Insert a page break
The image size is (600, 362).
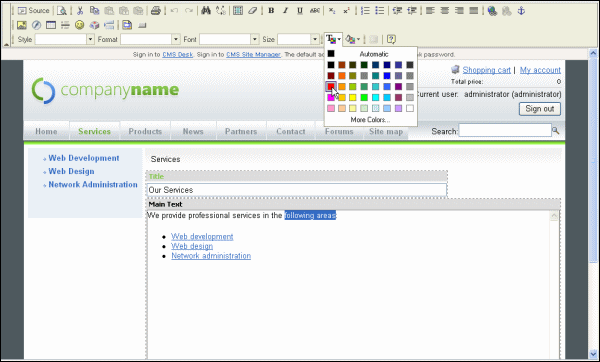click(109, 25)
